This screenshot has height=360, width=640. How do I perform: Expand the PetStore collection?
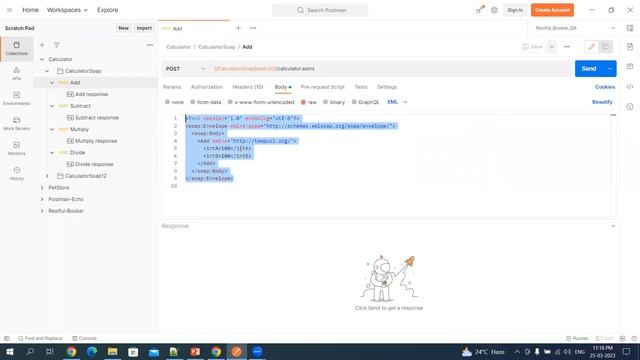42,188
